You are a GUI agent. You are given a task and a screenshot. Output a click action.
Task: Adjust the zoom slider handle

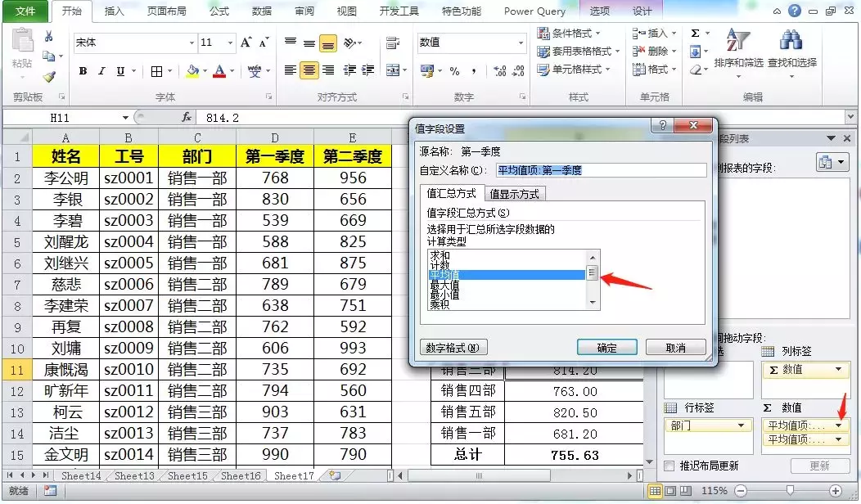[790, 490]
